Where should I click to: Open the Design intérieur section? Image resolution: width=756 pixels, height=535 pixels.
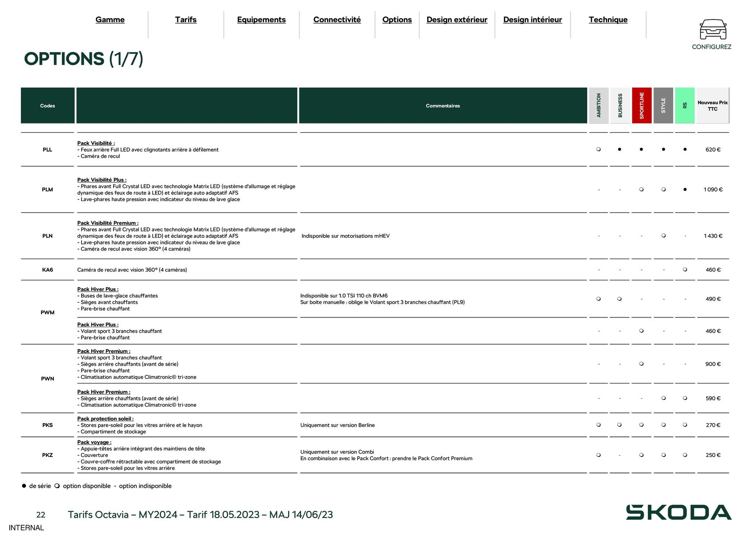coord(533,20)
